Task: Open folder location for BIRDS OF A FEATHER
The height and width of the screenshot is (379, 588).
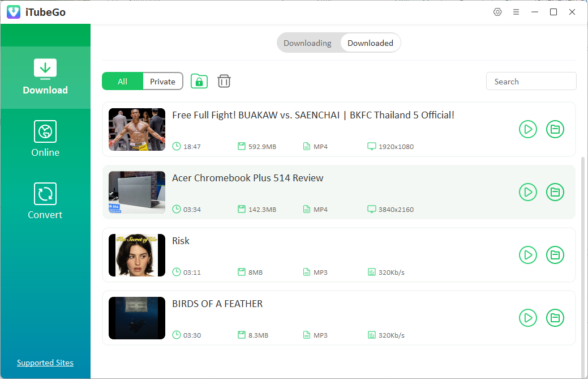Action: click(555, 318)
